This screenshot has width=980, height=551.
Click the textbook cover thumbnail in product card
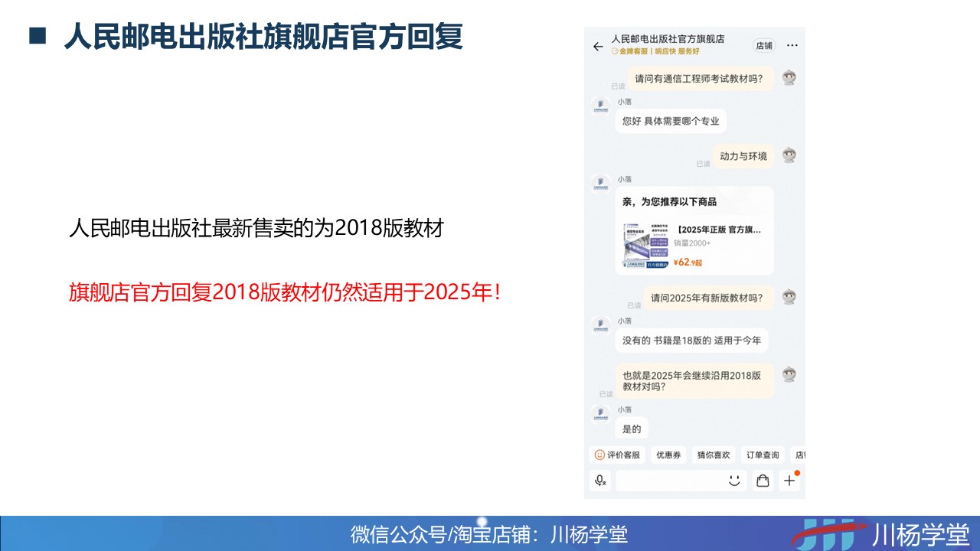pyautogui.click(x=647, y=245)
